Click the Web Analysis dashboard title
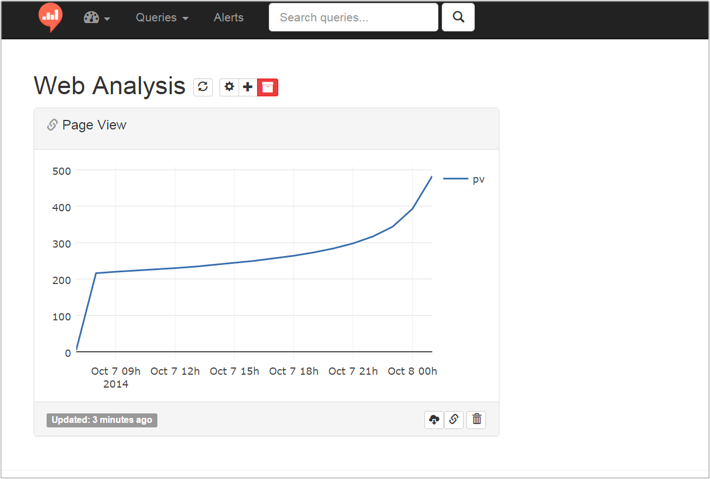 pos(110,86)
